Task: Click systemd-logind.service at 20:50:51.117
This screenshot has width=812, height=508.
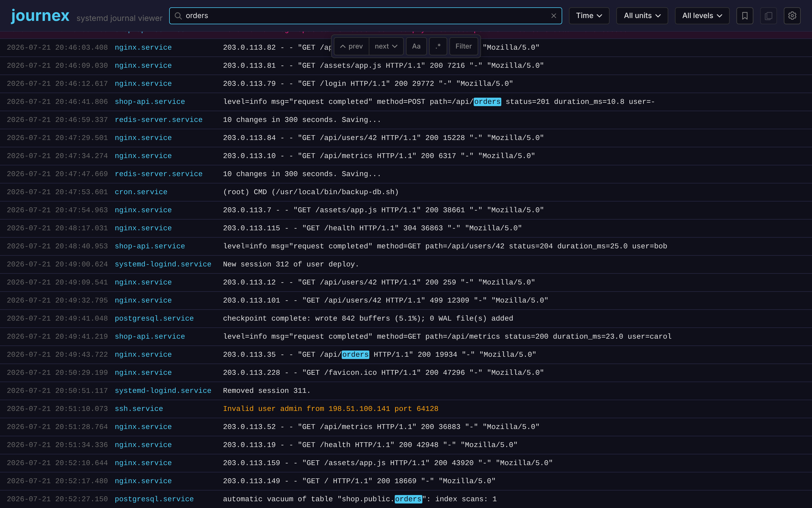Action: pos(163,391)
